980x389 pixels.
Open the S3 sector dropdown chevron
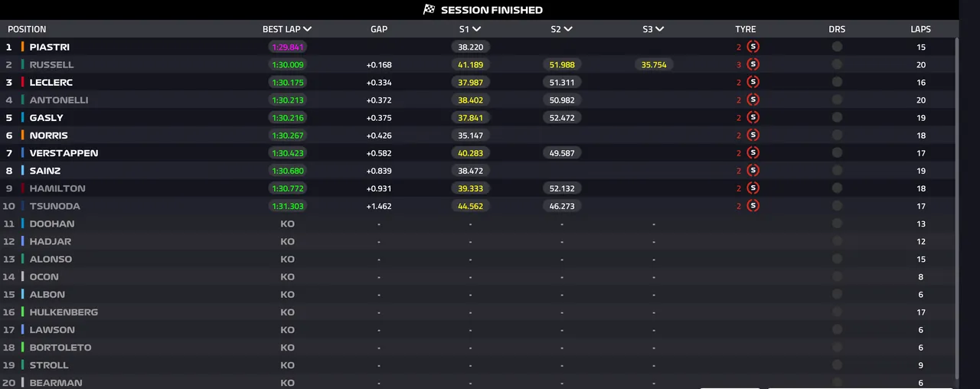(x=659, y=29)
